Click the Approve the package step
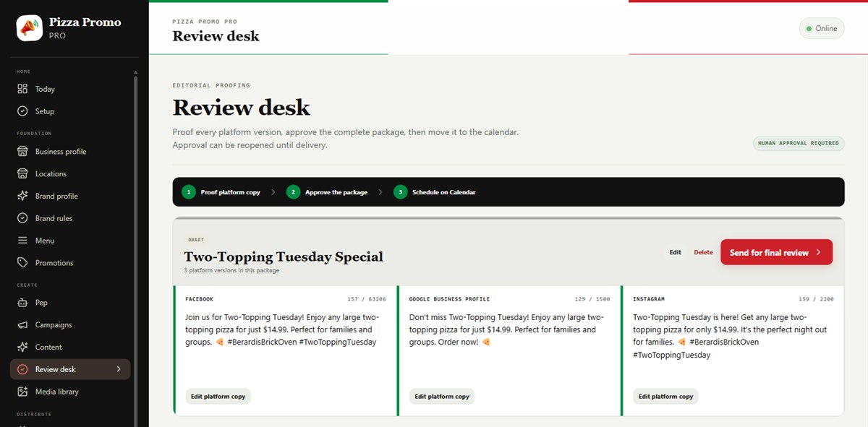This screenshot has width=868, height=427. [327, 192]
